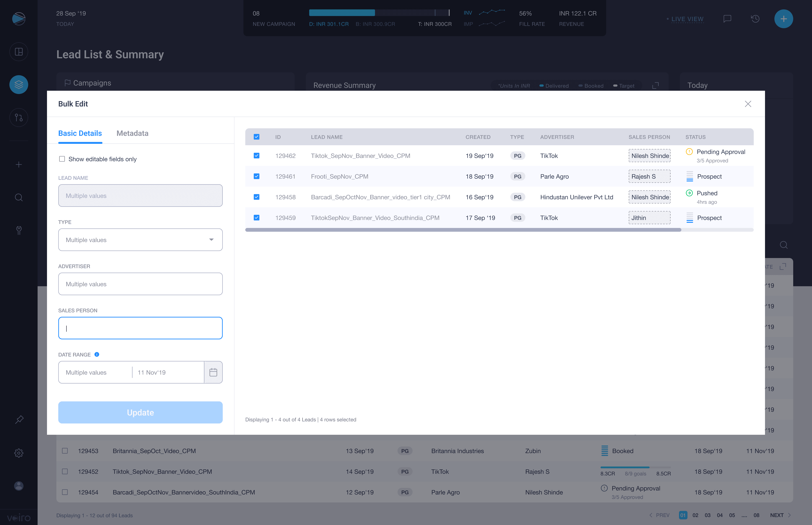Open Sales Person cell for Jithin
This screenshot has height=525, width=812.
649,218
